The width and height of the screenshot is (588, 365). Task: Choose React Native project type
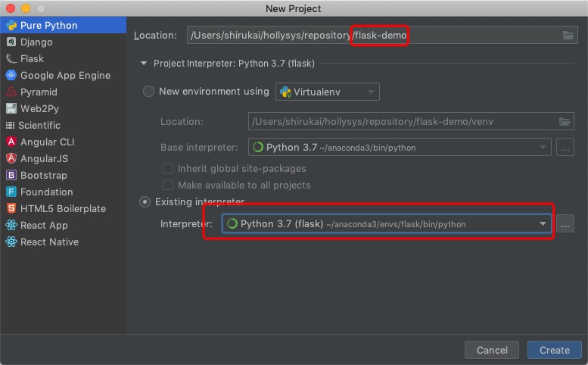click(x=63, y=242)
